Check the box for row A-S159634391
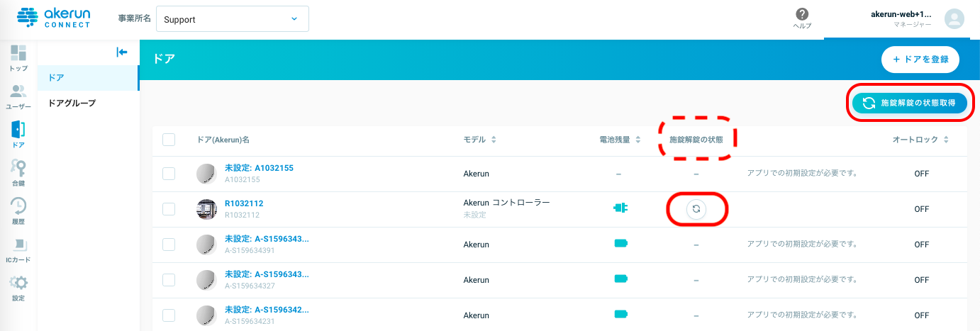 coord(169,245)
